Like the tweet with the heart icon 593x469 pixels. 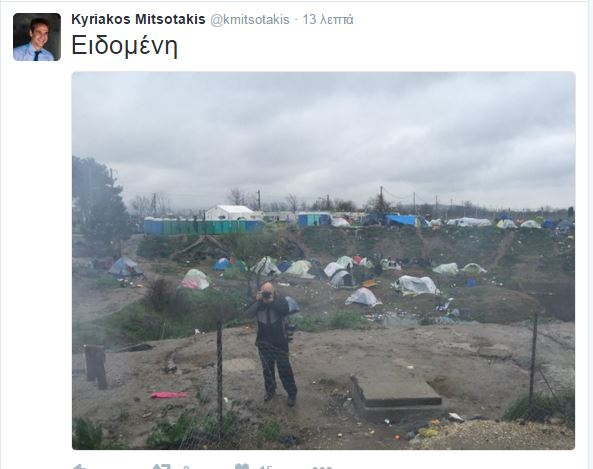coord(242,466)
